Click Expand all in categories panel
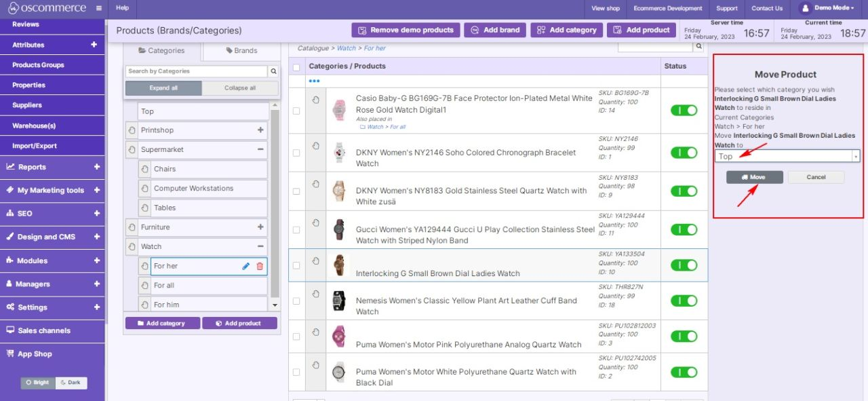This screenshot has width=868, height=401. (x=163, y=88)
